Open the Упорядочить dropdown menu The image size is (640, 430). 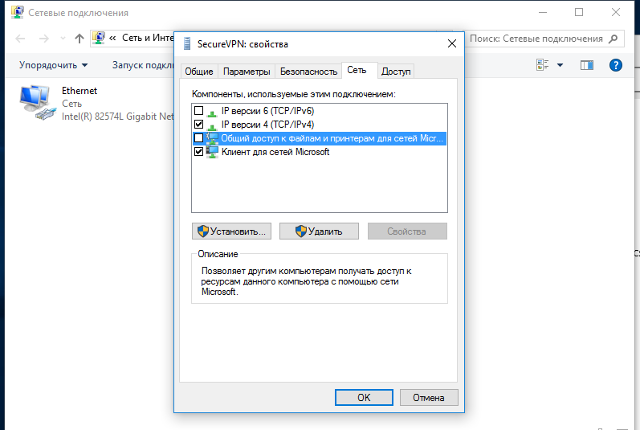pos(53,65)
